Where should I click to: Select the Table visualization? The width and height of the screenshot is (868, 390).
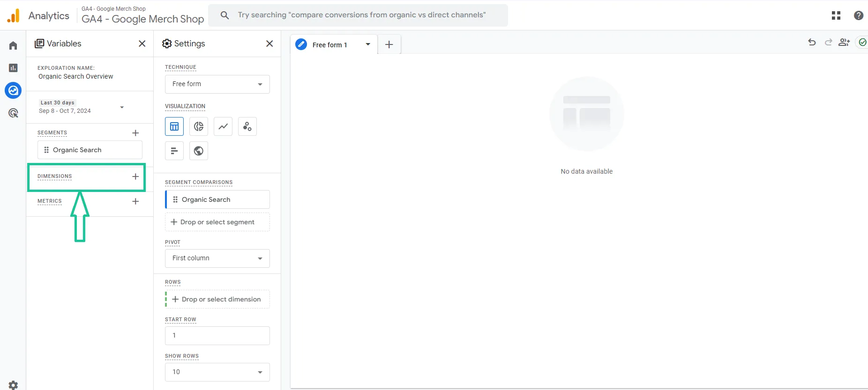(174, 126)
